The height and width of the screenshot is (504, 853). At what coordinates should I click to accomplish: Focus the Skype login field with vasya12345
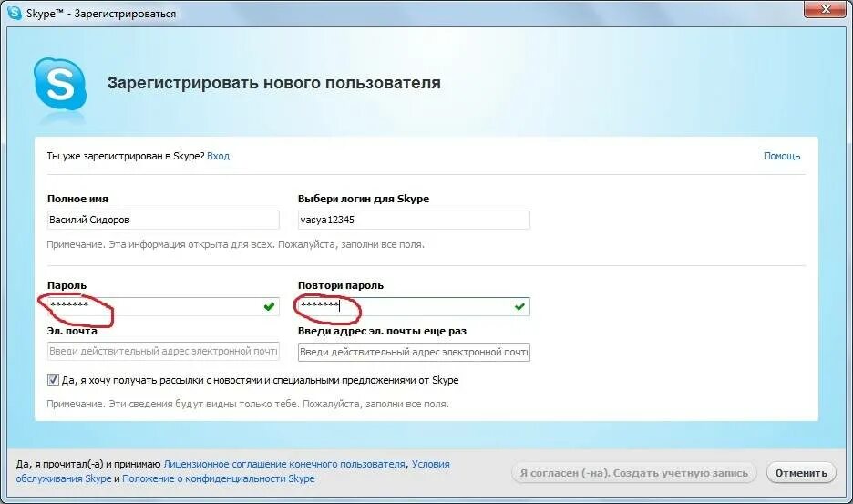[x=414, y=220]
